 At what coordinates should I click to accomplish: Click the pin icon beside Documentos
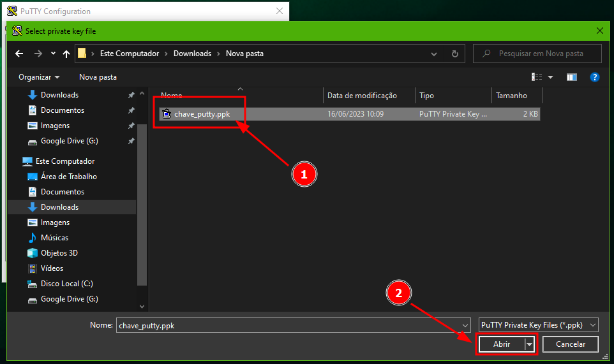click(131, 110)
